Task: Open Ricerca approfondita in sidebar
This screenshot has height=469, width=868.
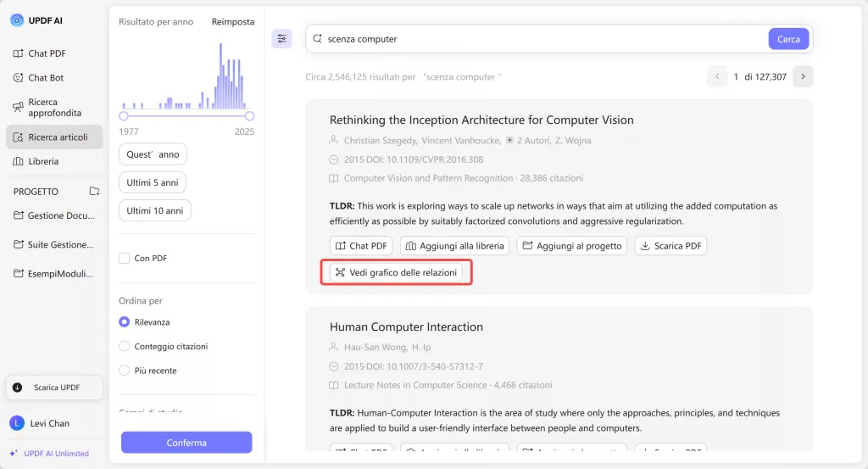Action: click(x=54, y=108)
